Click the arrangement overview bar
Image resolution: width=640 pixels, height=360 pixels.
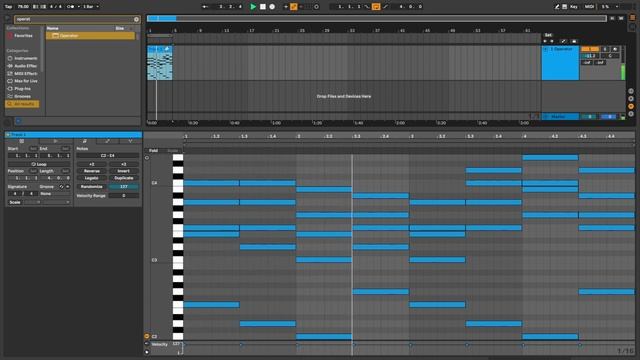click(x=376, y=18)
